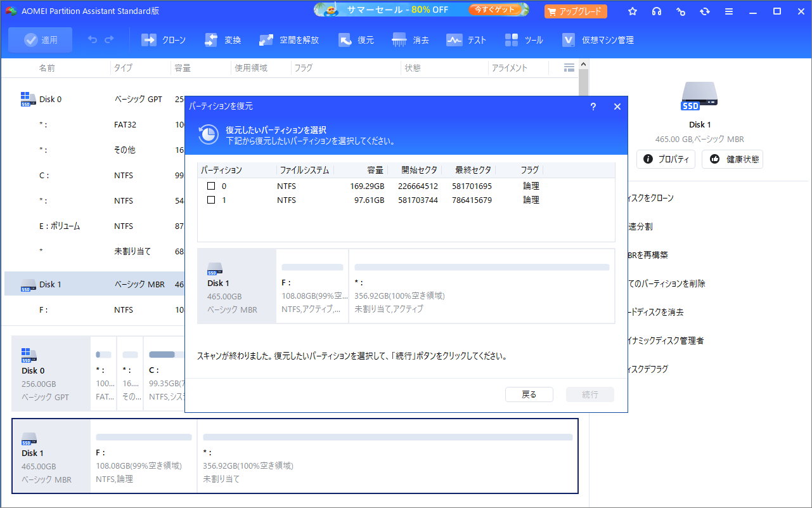
Task: Select 356.92GB unallocated block in bottom map
Action: pos(387,456)
